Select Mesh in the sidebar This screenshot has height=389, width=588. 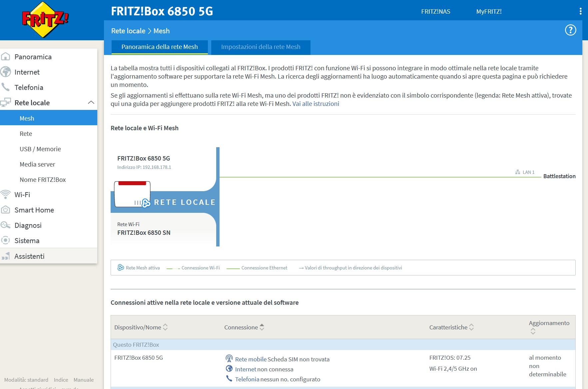(x=49, y=118)
